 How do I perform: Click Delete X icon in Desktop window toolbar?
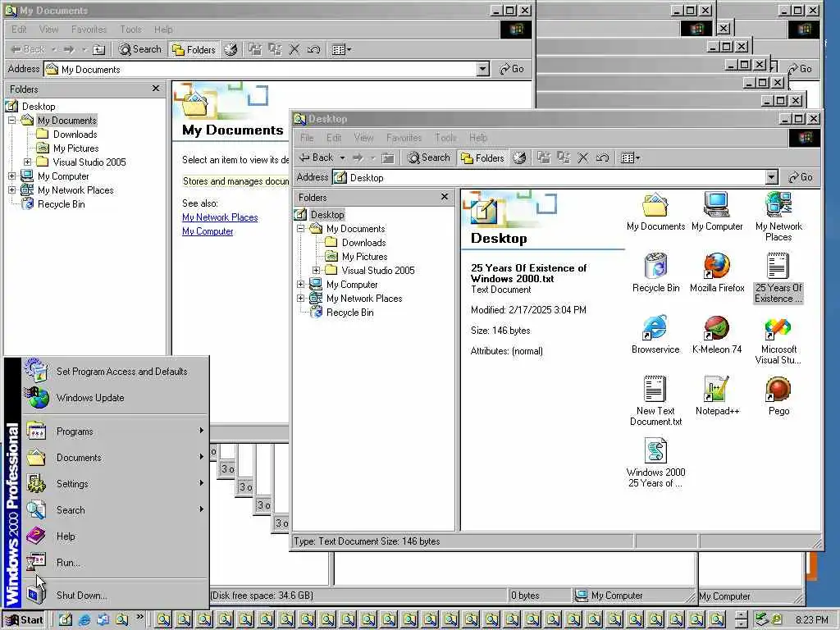[x=583, y=157]
